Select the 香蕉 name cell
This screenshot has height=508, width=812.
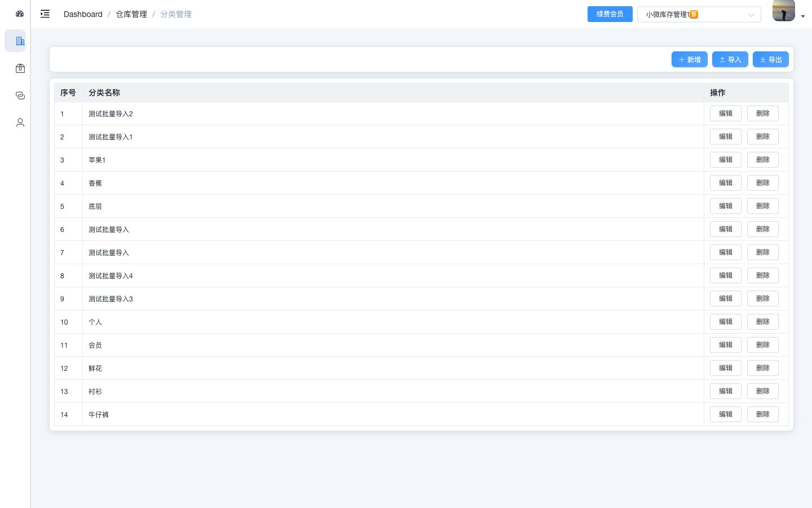point(393,183)
